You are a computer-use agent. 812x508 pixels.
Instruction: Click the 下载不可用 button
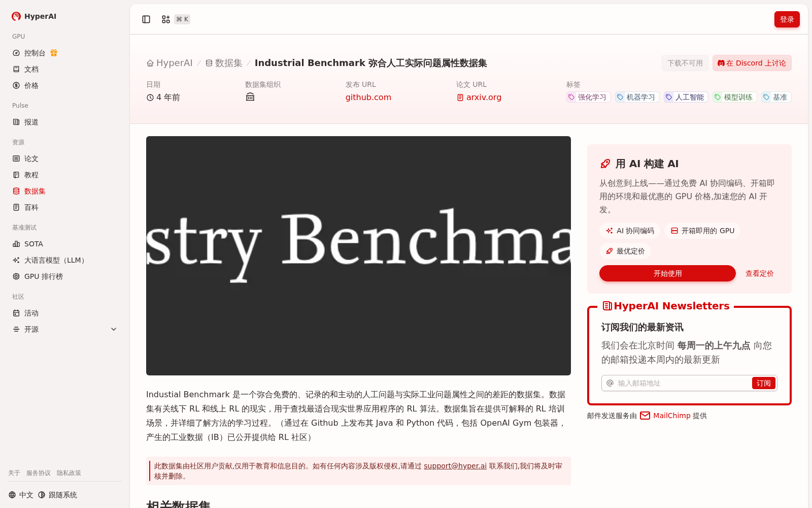pos(685,63)
